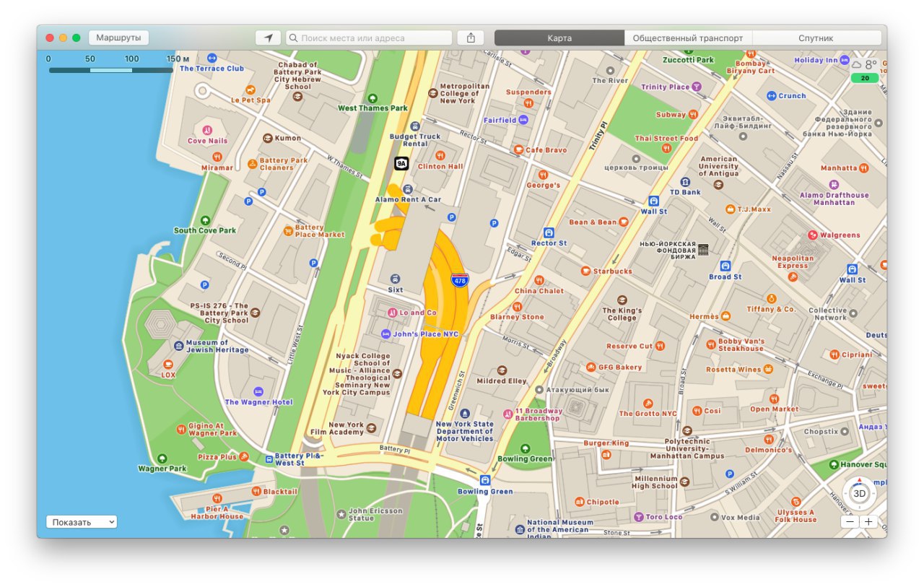Switch to the Карта tab
Screen dimensions: 924x587
point(559,38)
